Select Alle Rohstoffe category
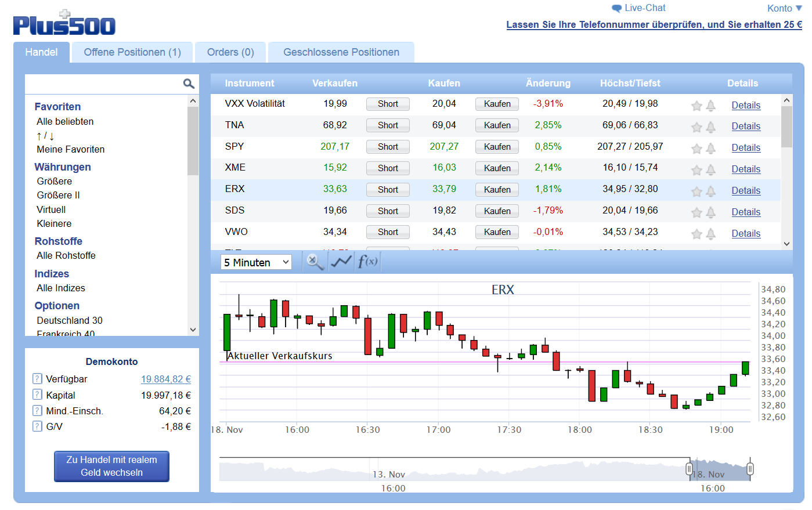The width and height of the screenshot is (812, 510). click(x=66, y=255)
